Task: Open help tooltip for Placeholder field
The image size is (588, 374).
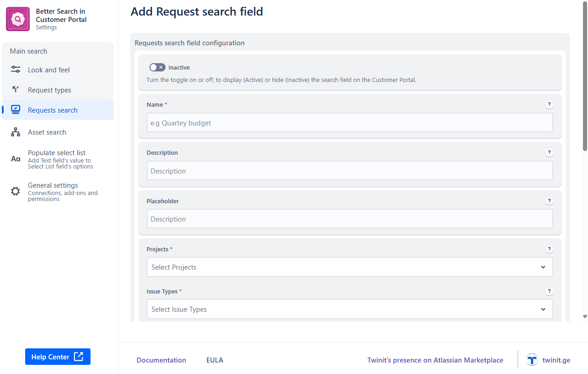Action: (x=549, y=201)
